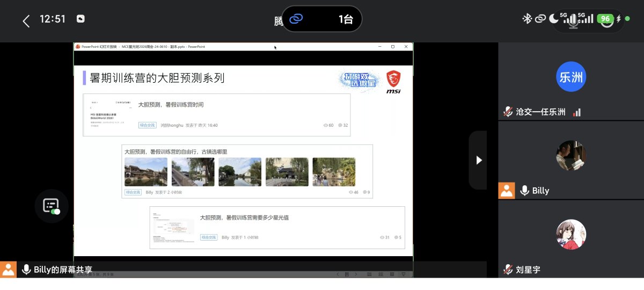Click the comment bubble icon showing 9
The height and width of the screenshot is (290, 644).
[365, 192]
